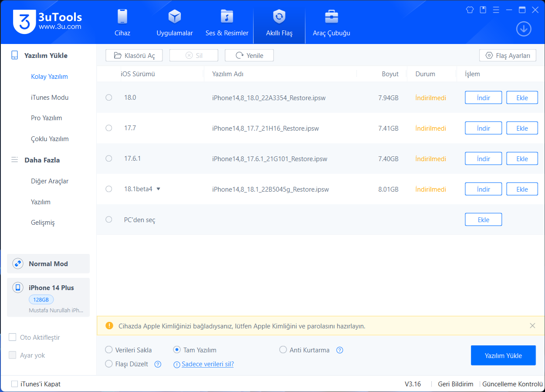The image size is (545, 392).
Task: Open Flaş Ayarları settings
Action: (x=508, y=55)
